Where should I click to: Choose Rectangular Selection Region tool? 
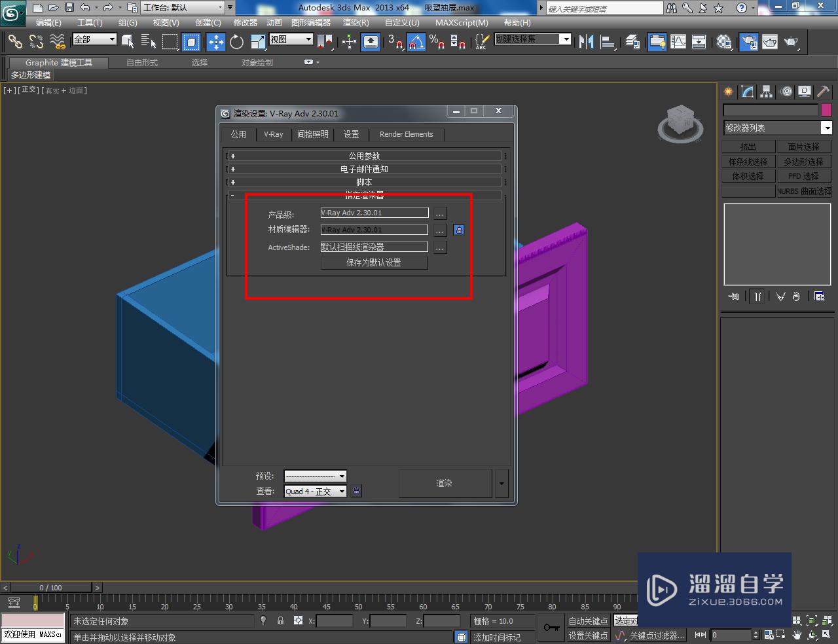tap(170, 42)
